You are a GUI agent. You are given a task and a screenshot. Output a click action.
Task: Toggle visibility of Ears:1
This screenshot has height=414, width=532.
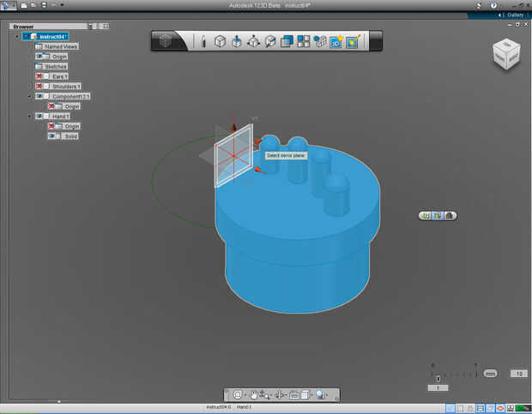click(x=39, y=76)
